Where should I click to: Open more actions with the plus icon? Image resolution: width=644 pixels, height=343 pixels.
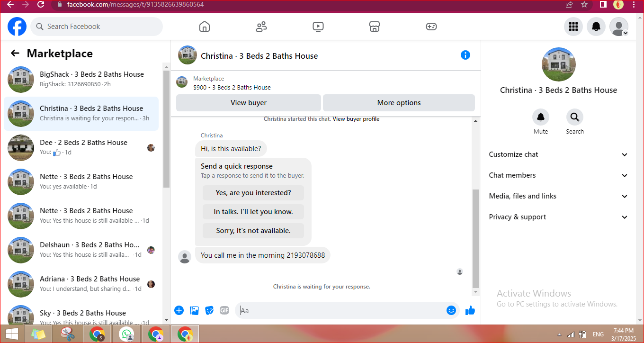[179, 310]
